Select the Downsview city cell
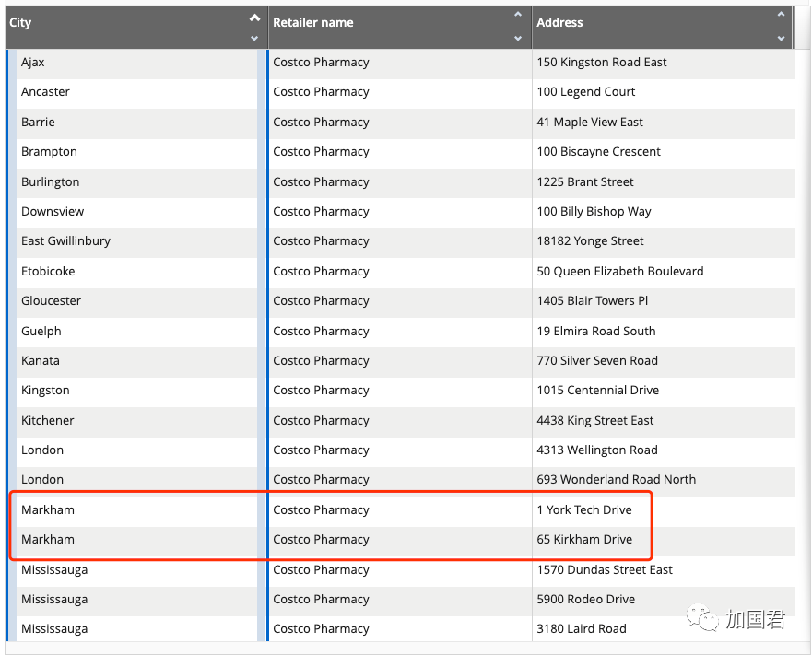 [136, 214]
